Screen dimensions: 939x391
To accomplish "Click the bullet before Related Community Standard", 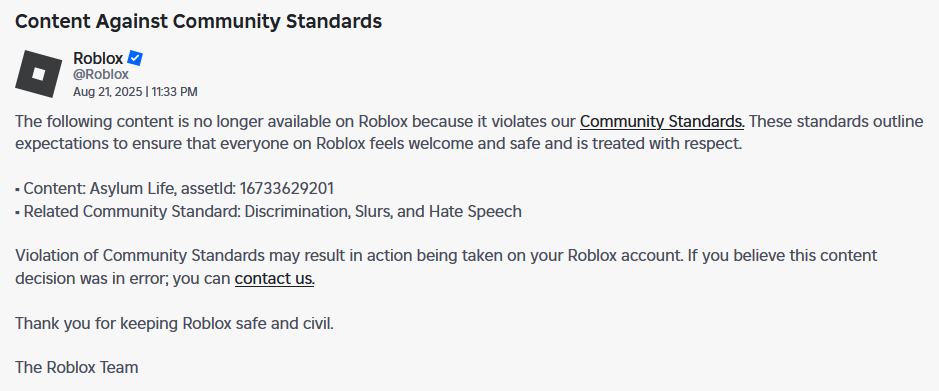I will pos(17,212).
